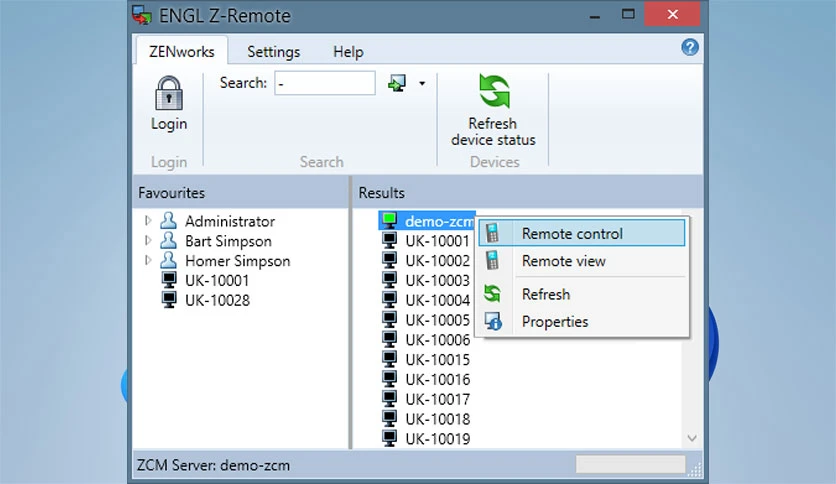The image size is (836, 484).
Task: Expand the Homer Simpson favourites node
Action: [148, 260]
